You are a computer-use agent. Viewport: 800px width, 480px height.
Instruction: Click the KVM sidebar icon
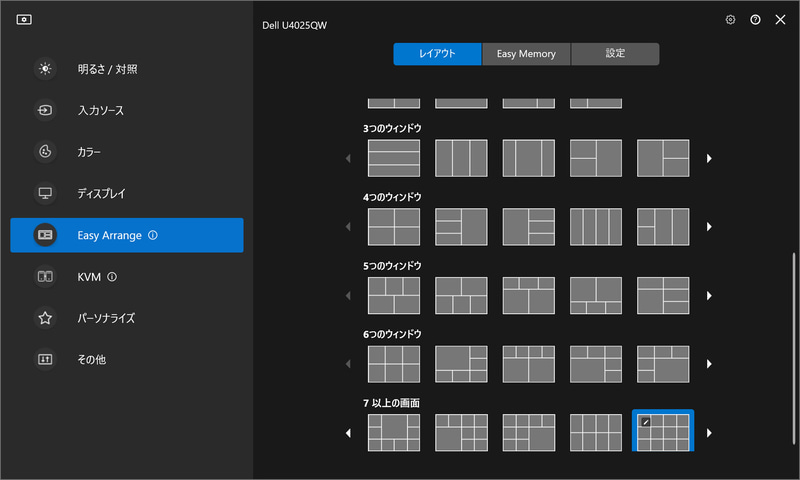click(45, 276)
